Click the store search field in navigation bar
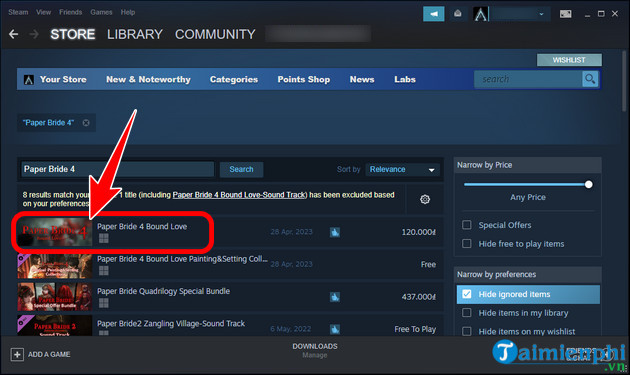 528,79
